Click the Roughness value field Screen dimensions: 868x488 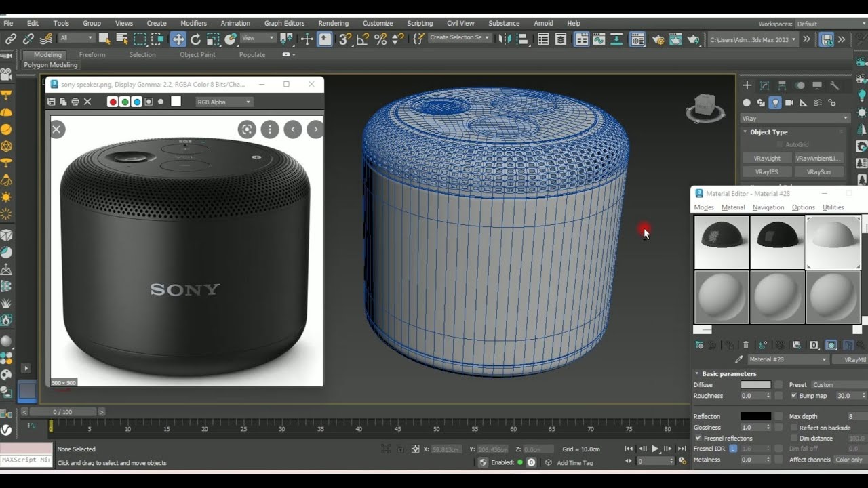pyautogui.click(x=752, y=395)
